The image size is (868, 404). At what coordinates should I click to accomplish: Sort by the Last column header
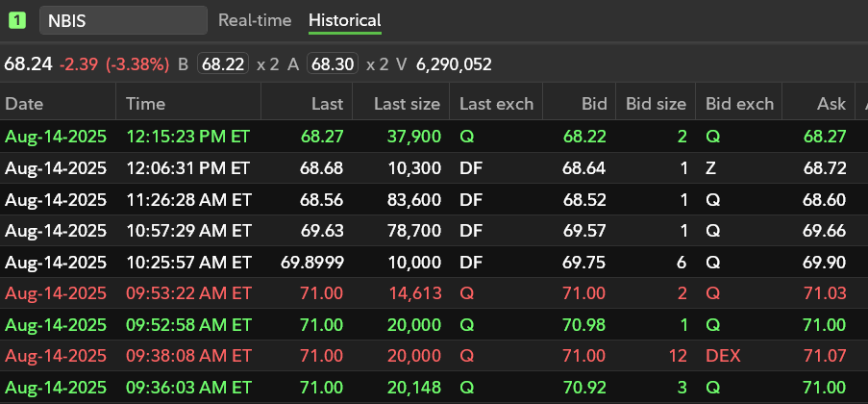pos(327,104)
